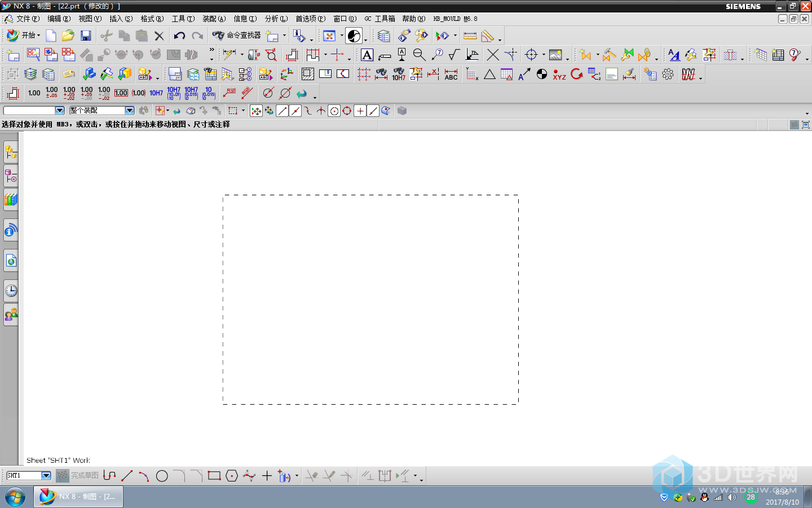The width and height of the screenshot is (812, 508).
Task: Click the XYZ coordinate note icon
Action: (x=559, y=74)
